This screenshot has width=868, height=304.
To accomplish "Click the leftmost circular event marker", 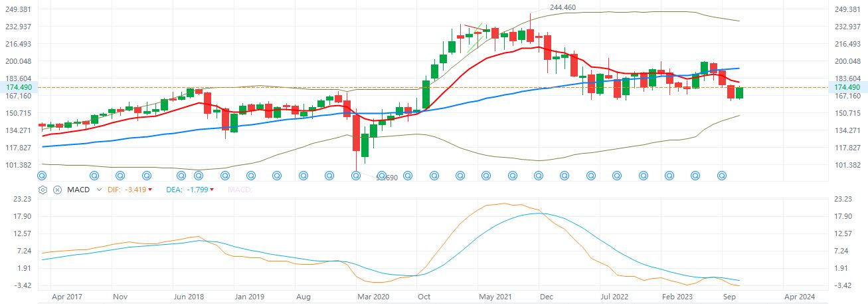I will tap(42, 176).
